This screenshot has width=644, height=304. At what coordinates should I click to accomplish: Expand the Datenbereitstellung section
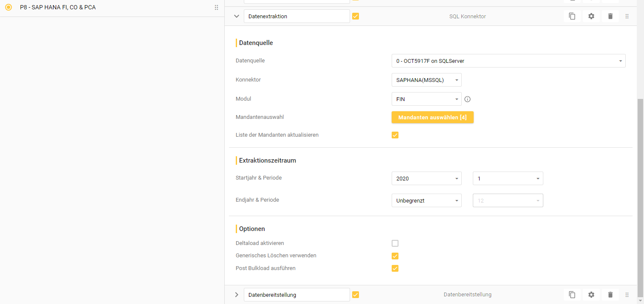coord(237,295)
